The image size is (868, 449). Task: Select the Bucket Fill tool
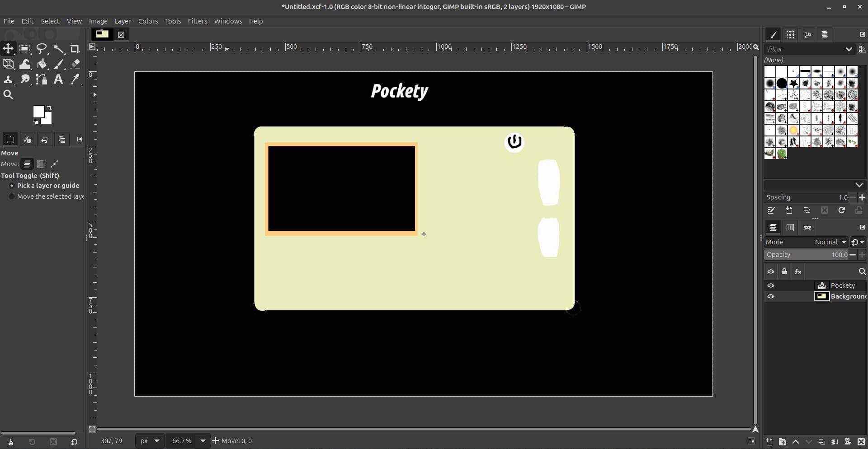[42, 64]
